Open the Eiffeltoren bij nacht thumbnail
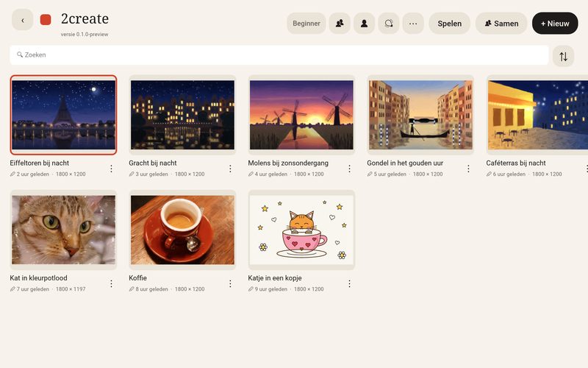Viewport: 588px width, 368px height. 63,115
